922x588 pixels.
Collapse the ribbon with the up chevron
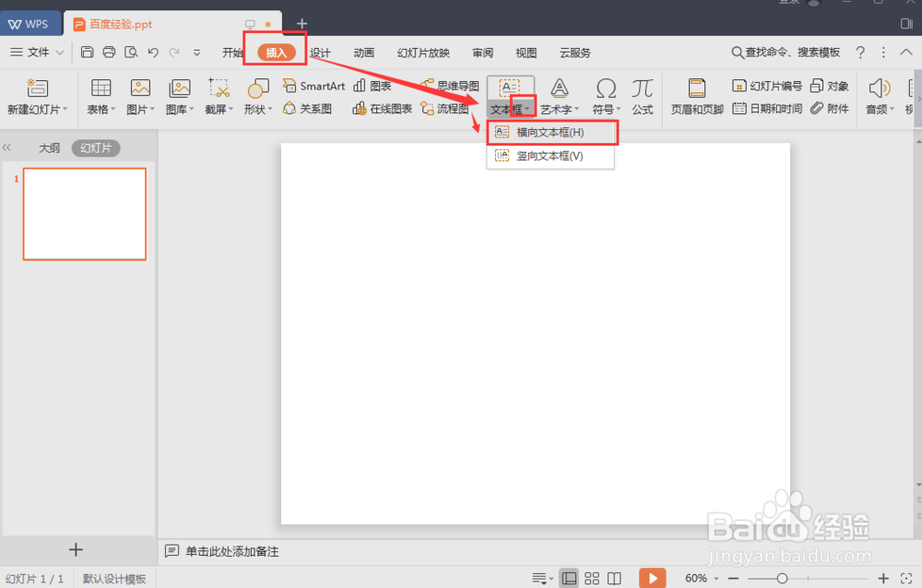point(906,53)
